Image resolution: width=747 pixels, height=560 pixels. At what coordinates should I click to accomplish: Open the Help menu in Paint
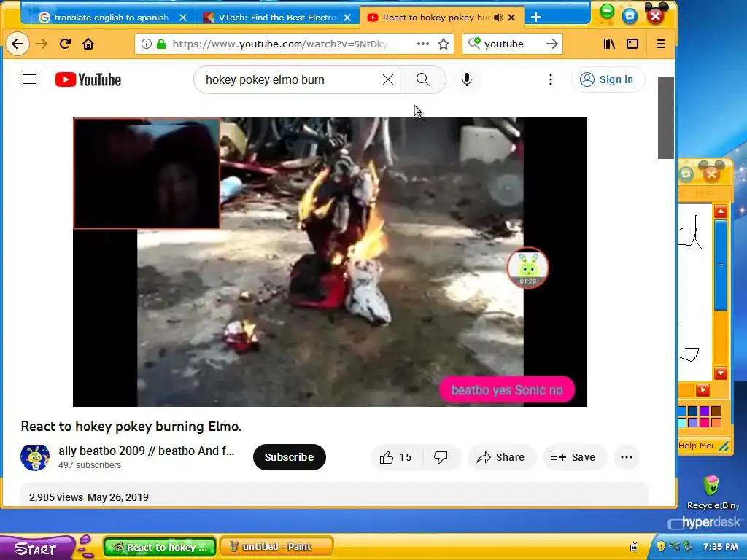tap(704, 192)
